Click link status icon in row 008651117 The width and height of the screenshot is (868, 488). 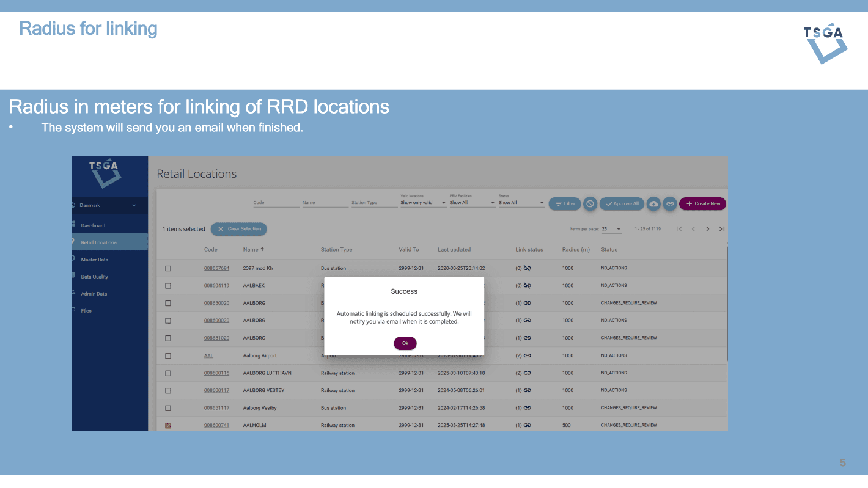[x=528, y=408]
